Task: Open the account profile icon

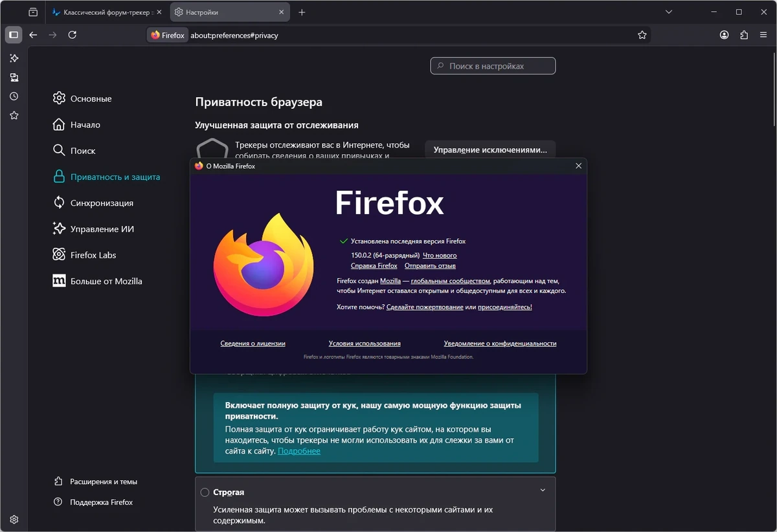Action: pyautogui.click(x=725, y=35)
